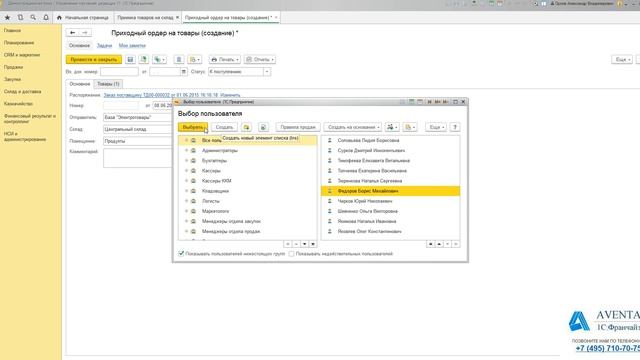This screenshot has width=640, height=360.
Task: Open the green create-on-basis dropdown in order toolbar
Action: click(160, 60)
